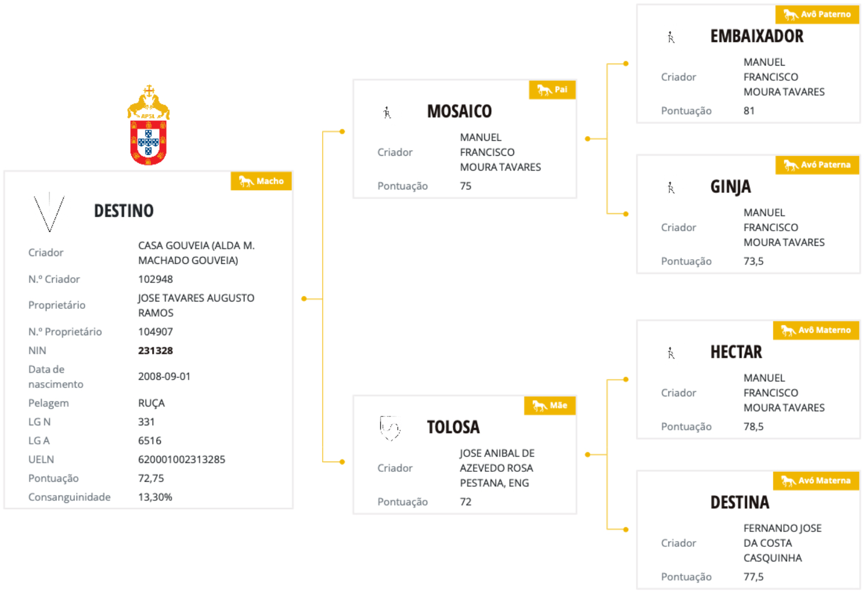Image resolution: width=868 pixels, height=597 pixels.
Task: Open EMBAIXADOR's pedigree page
Action: pos(756,36)
